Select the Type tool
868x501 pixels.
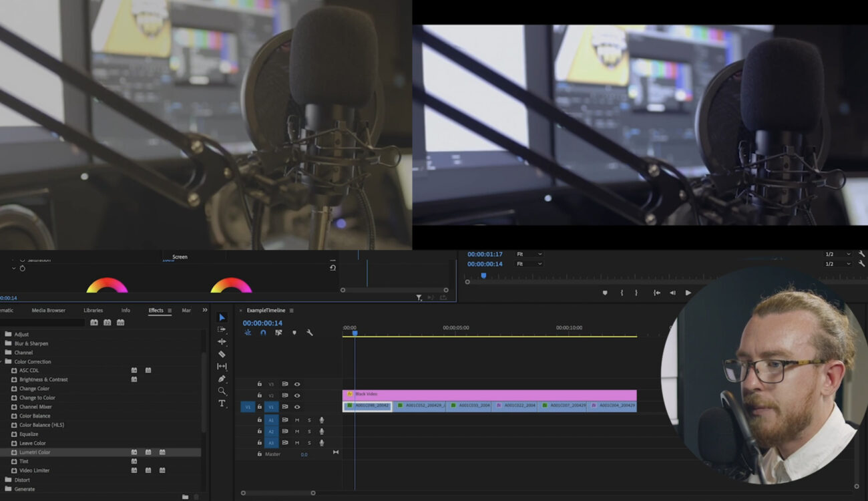222,403
